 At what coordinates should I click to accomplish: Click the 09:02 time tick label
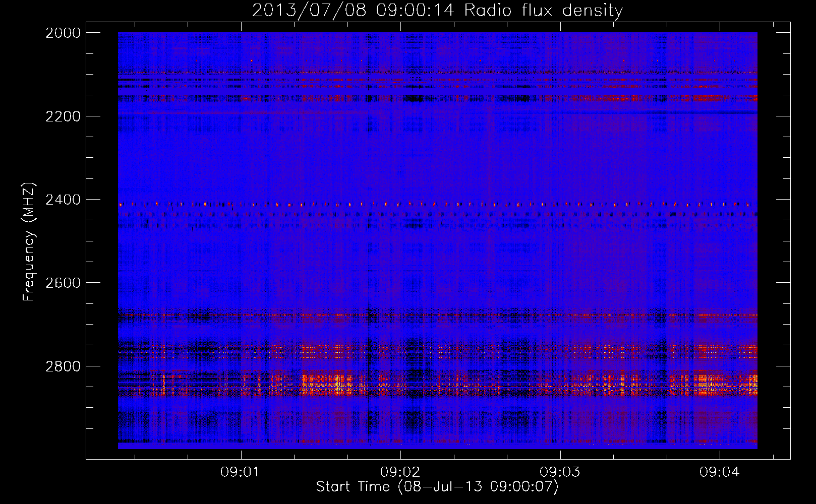click(400, 472)
